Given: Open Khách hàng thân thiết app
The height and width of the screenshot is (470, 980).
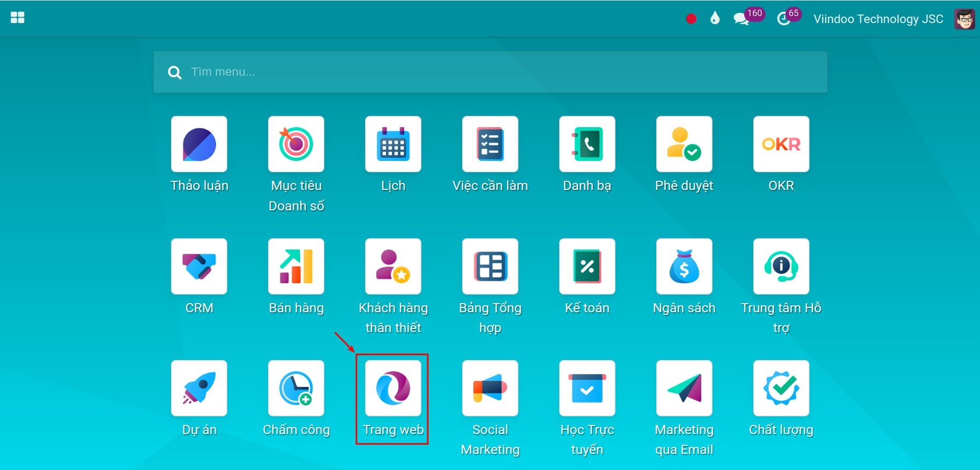Looking at the screenshot, I should pos(393,267).
